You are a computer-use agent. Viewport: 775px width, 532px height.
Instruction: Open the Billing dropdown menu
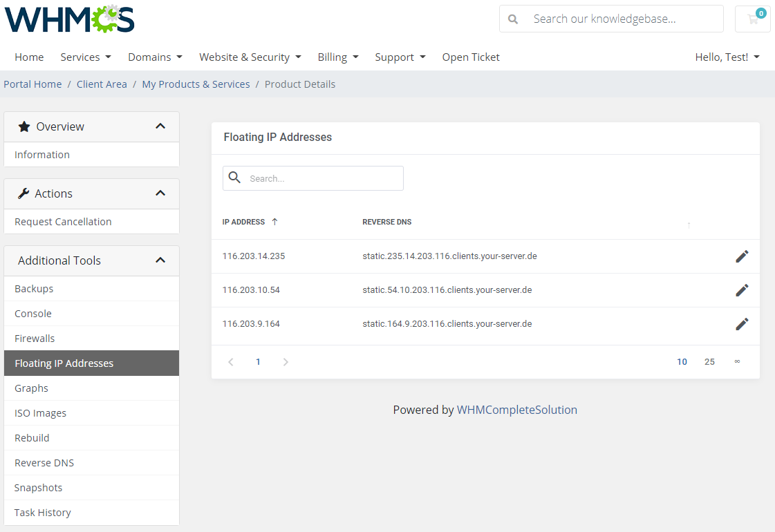tap(338, 57)
